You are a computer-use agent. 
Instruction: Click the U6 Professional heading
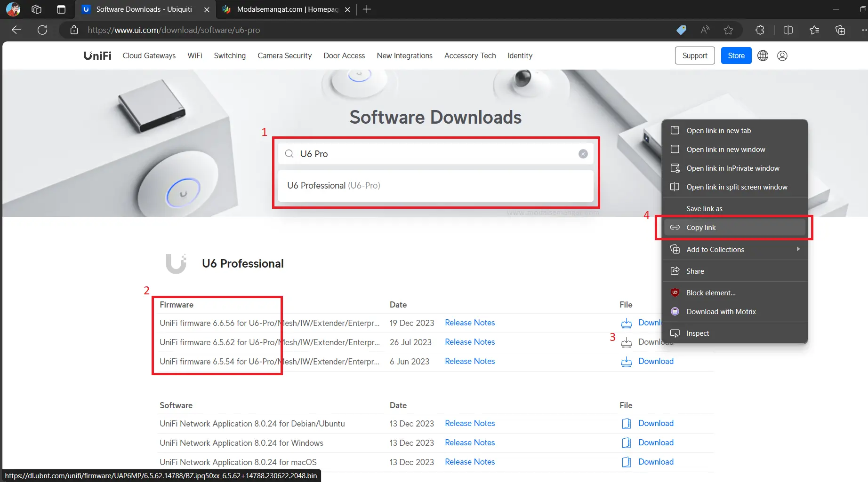point(243,264)
